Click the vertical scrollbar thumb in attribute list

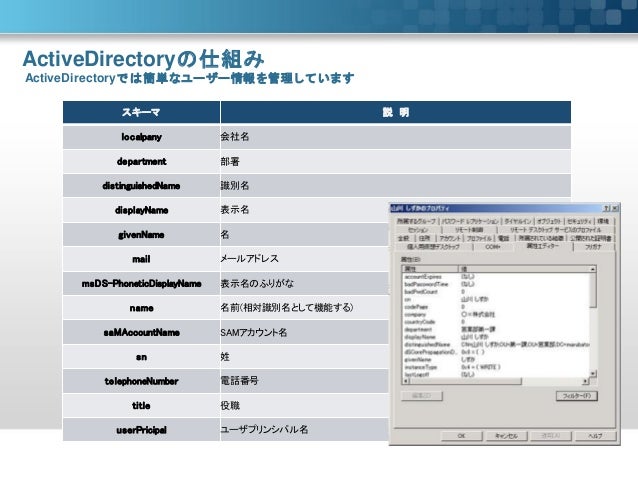[593, 291]
